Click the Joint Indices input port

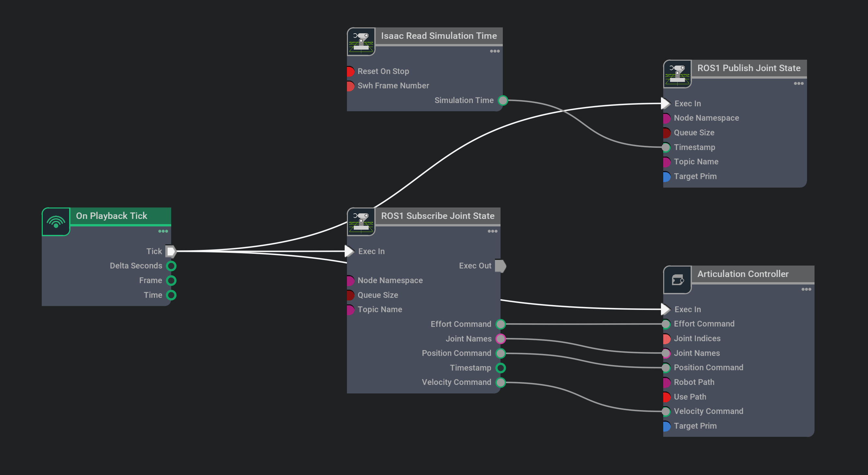click(666, 339)
